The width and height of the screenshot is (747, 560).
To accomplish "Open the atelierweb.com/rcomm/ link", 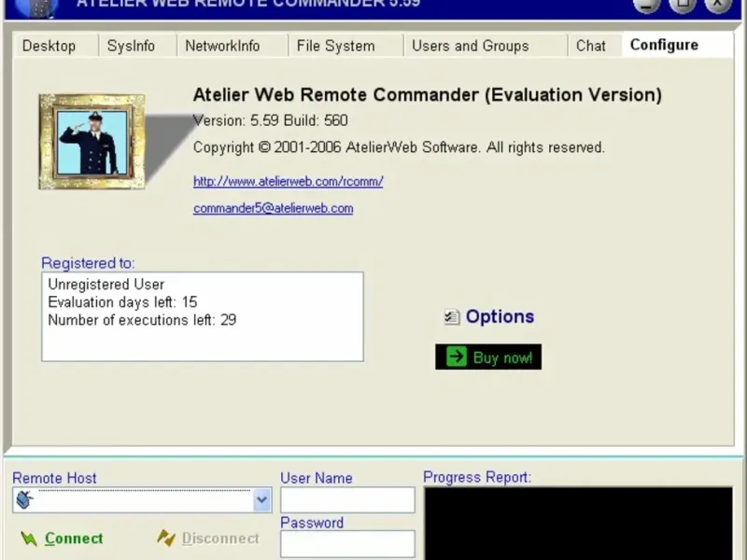I will tap(289, 181).
